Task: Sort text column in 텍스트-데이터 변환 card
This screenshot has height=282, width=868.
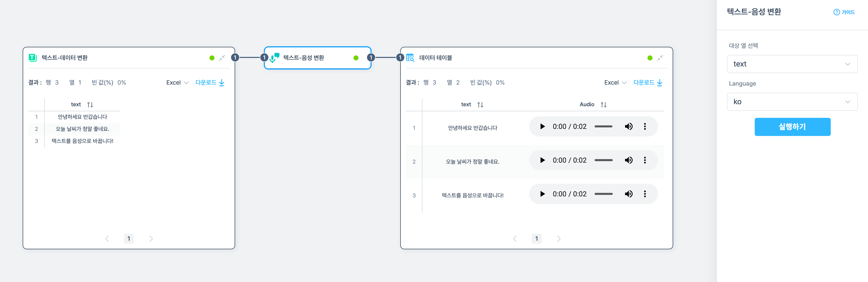Action: click(x=90, y=105)
